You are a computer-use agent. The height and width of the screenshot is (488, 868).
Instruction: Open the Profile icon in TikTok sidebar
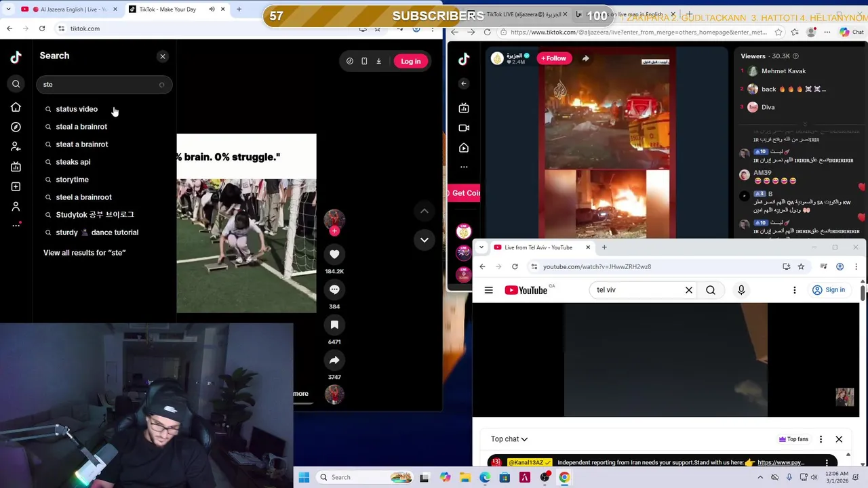(16, 206)
